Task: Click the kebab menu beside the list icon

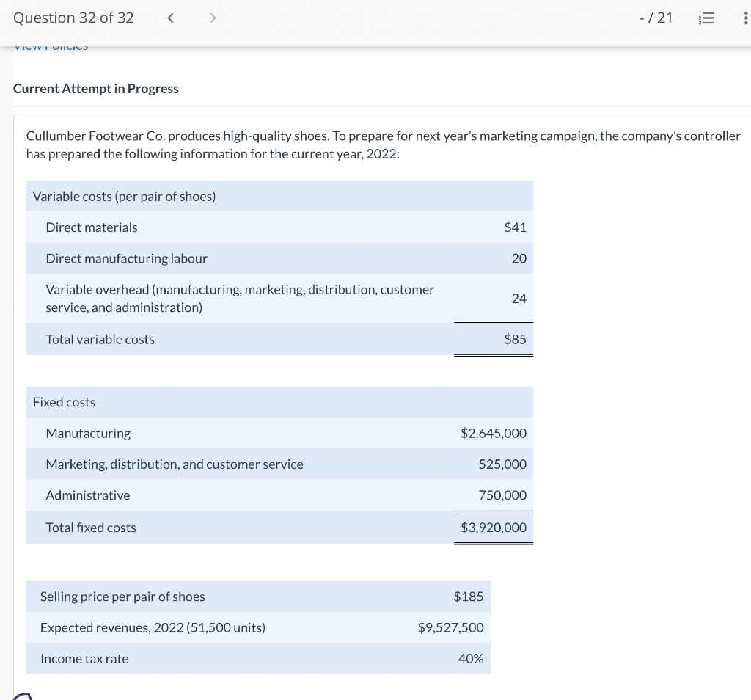Action: [x=746, y=18]
